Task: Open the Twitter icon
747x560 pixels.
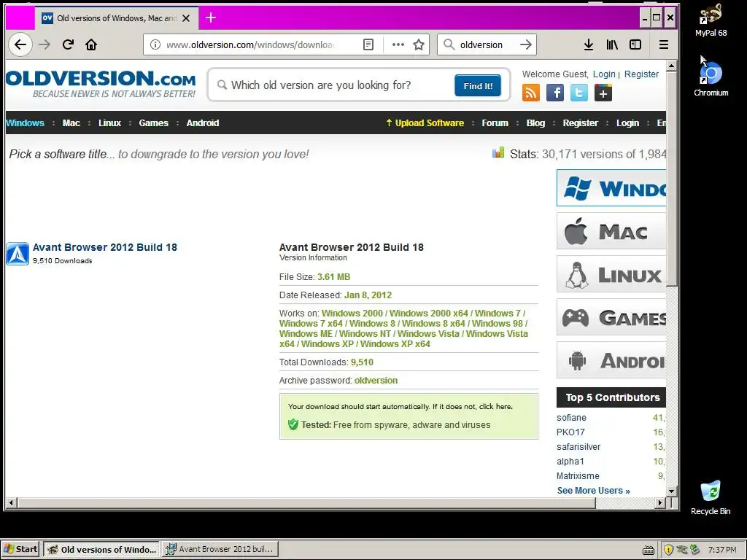Action: point(578,93)
